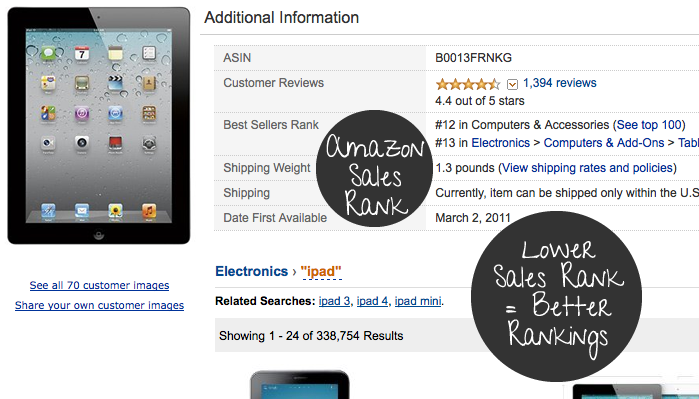Open related search ipad 3

coord(334,301)
